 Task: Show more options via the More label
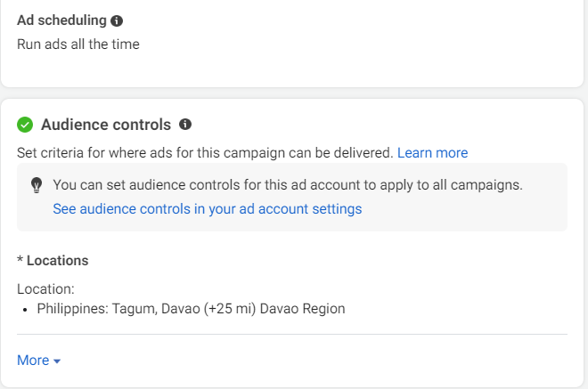point(33,361)
